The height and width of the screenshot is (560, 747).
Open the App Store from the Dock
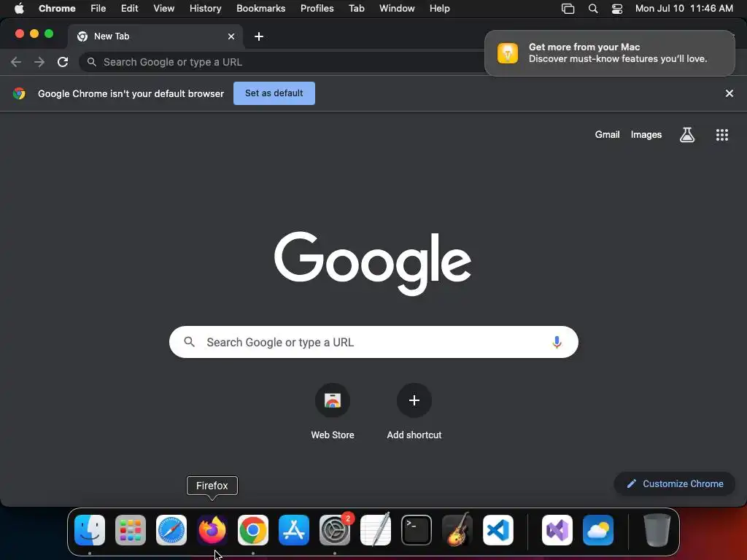click(x=294, y=530)
